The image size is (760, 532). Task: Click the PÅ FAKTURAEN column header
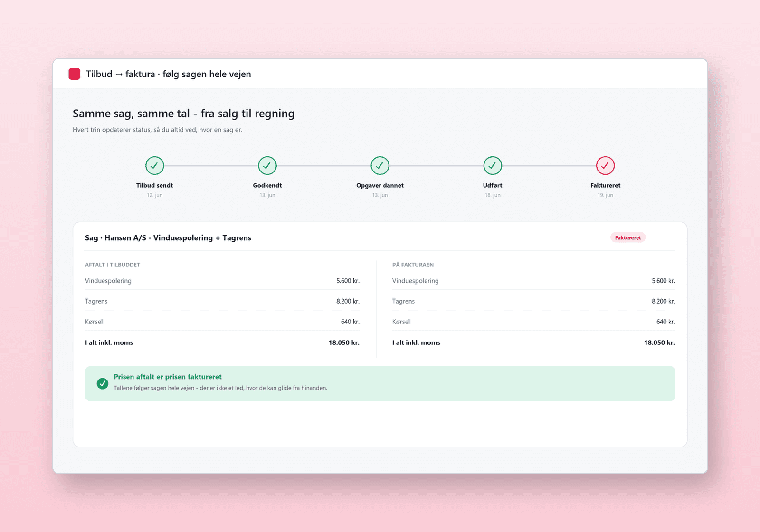413,265
